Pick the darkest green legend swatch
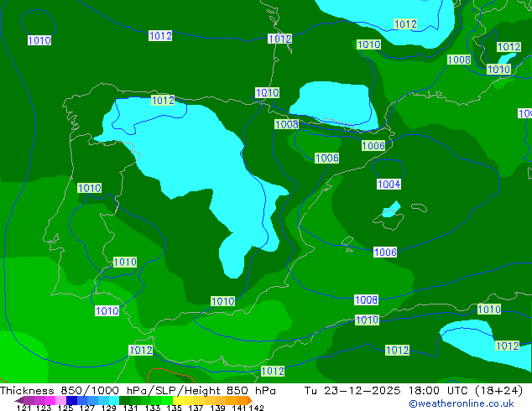Image resolution: width=532 pixels, height=411 pixels. [x=124, y=400]
